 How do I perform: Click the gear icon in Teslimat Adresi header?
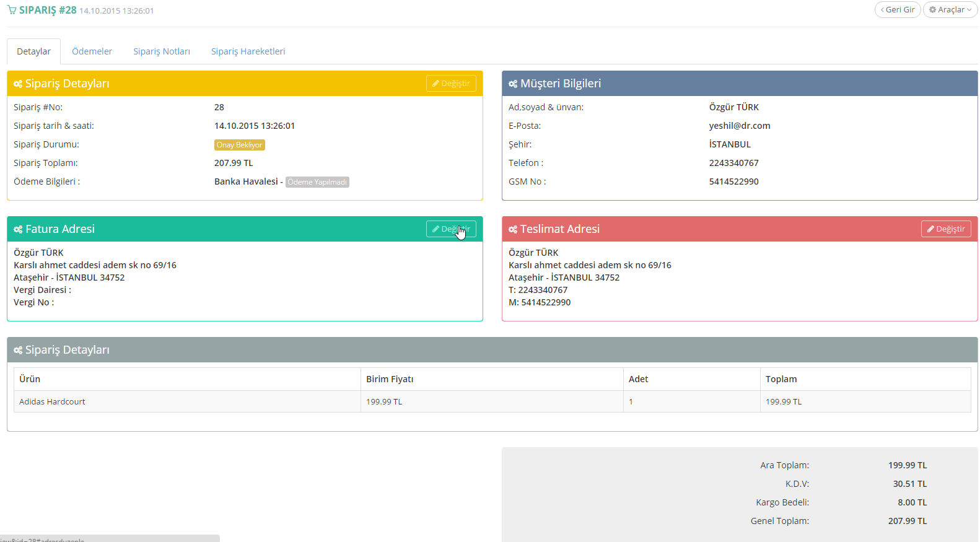click(513, 230)
